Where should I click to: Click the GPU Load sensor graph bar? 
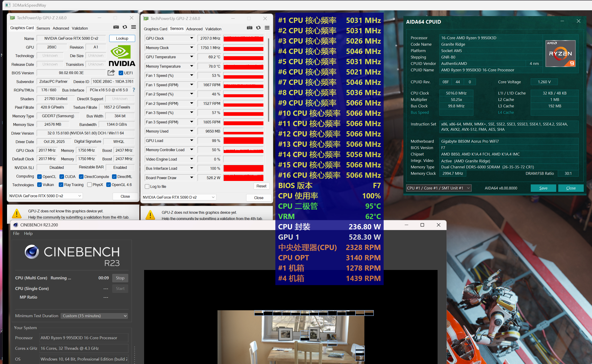click(243, 140)
